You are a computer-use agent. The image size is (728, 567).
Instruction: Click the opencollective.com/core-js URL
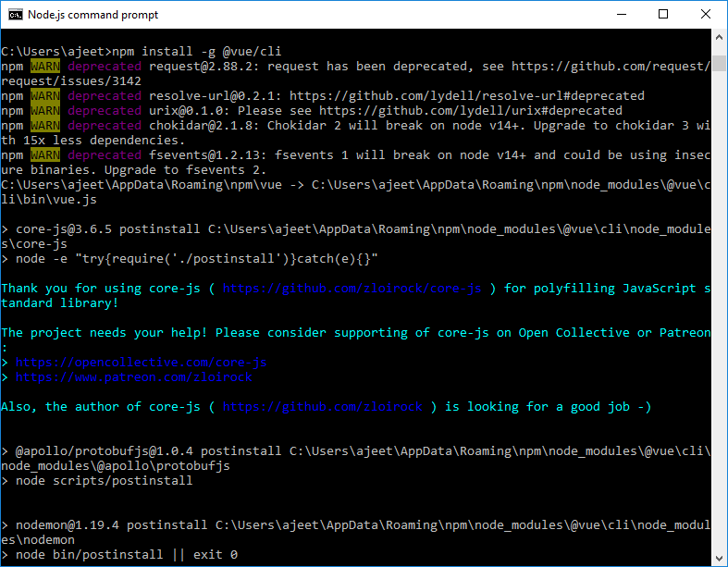142,363
